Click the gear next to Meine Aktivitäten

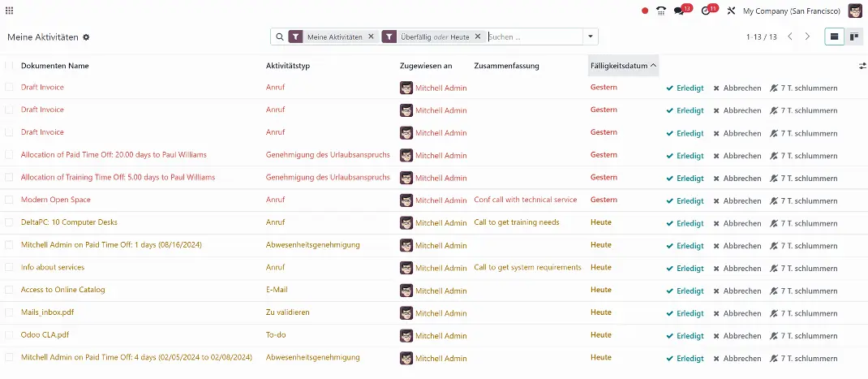86,37
